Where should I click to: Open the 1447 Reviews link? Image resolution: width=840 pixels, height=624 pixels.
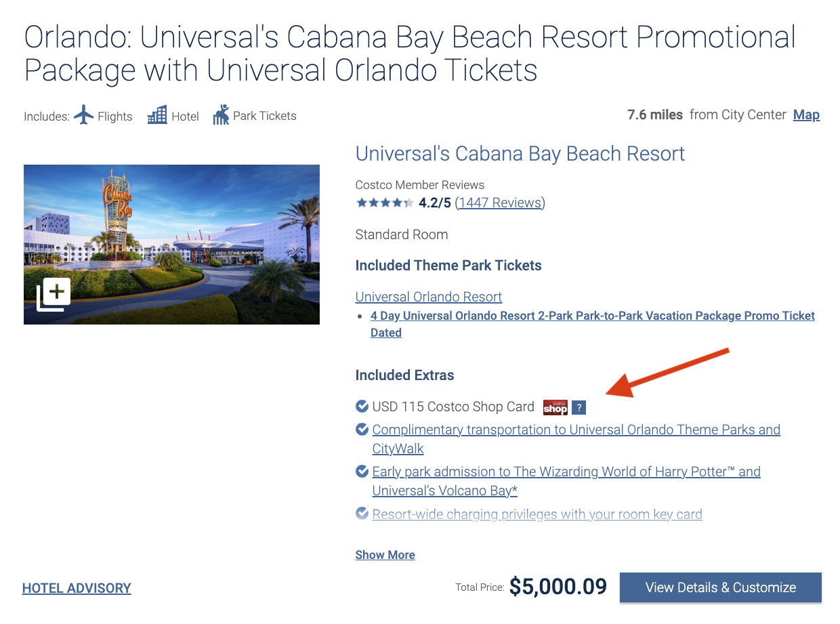click(x=500, y=202)
